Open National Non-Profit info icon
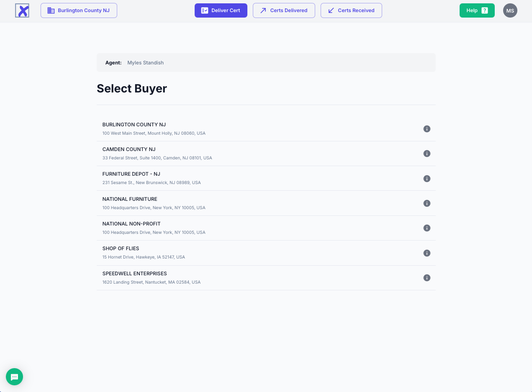532x392 pixels. pyautogui.click(x=427, y=228)
